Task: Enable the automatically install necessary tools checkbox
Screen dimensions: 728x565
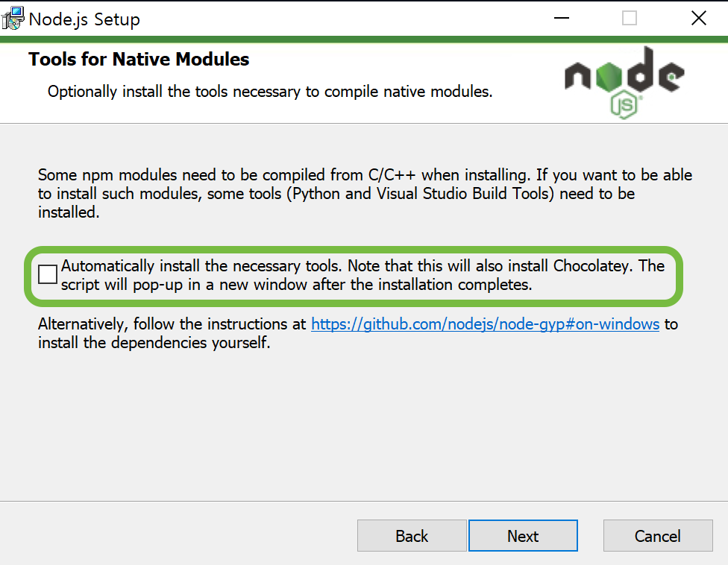Action: point(47,274)
